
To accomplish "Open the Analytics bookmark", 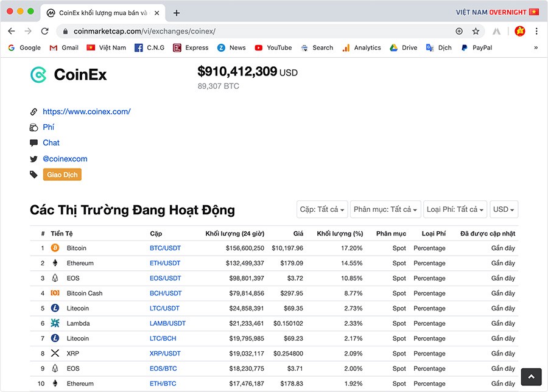I will coord(362,47).
